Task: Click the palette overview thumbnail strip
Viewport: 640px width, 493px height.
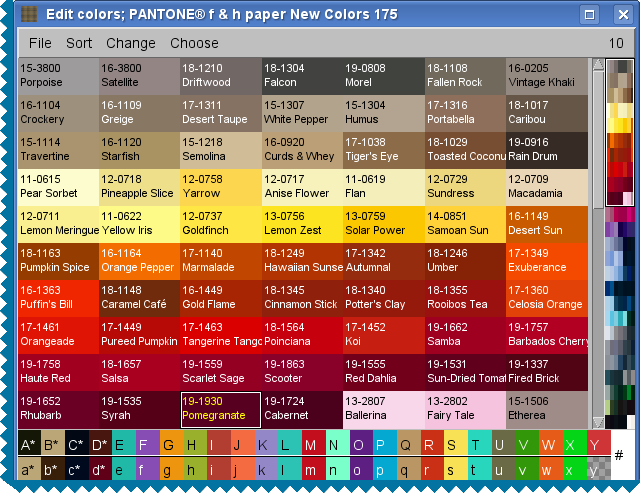Action: pos(620,244)
